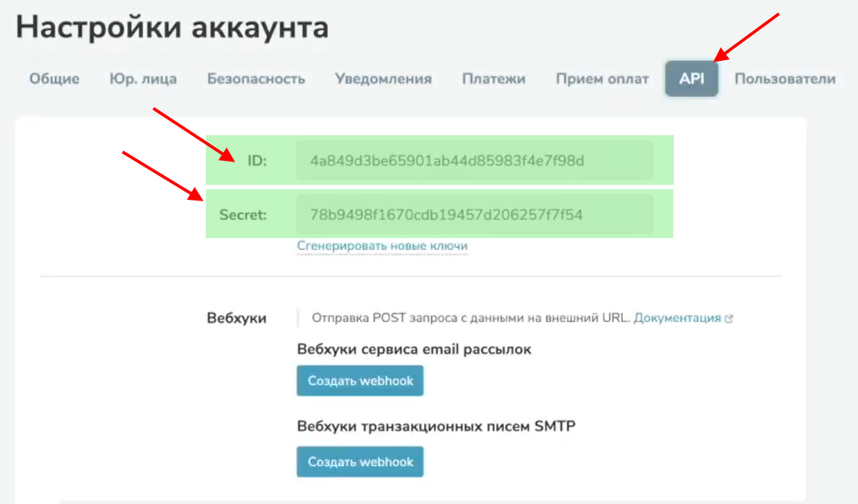Click the external-link icon beside Документация
This screenshot has width=858, height=504.
click(729, 318)
